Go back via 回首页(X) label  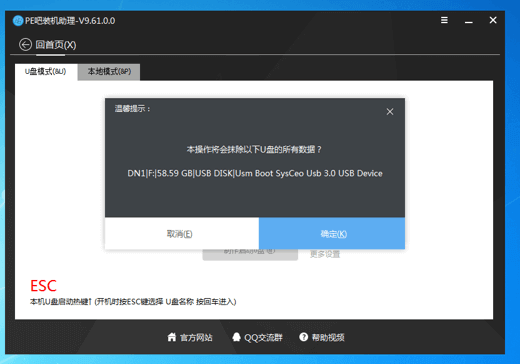[x=56, y=45]
